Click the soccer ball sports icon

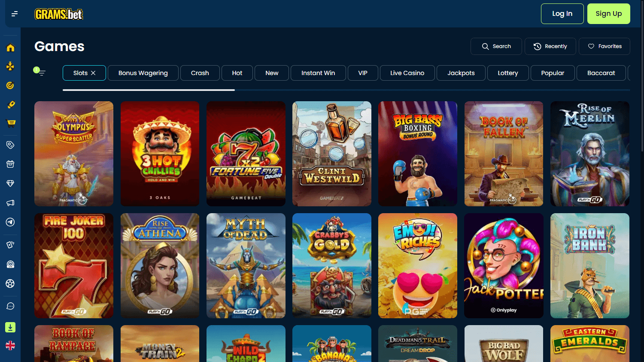[x=10, y=284]
